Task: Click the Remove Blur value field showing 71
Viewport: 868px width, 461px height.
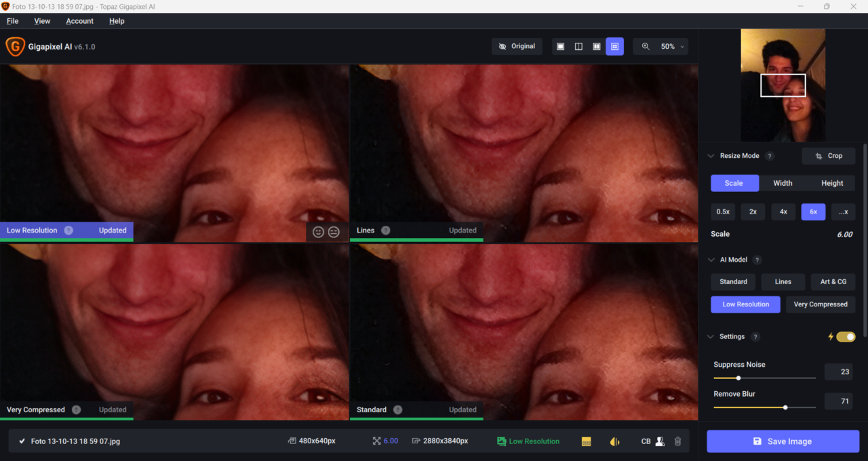Action: pyautogui.click(x=838, y=401)
